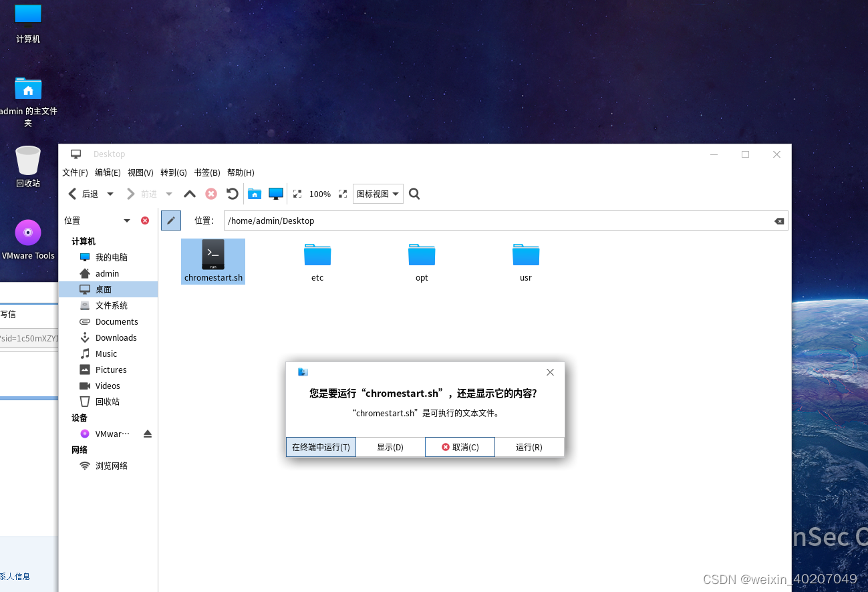Click the red stop loading icon
Image resolution: width=868 pixels, height=592 pixels.
(x=211, y=194)
